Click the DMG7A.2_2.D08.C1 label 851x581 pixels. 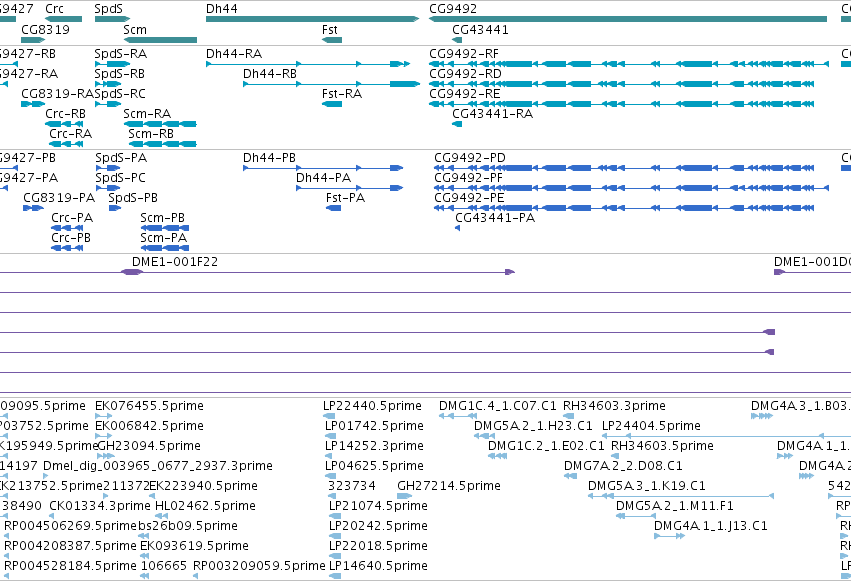click(x=623, y=467)
